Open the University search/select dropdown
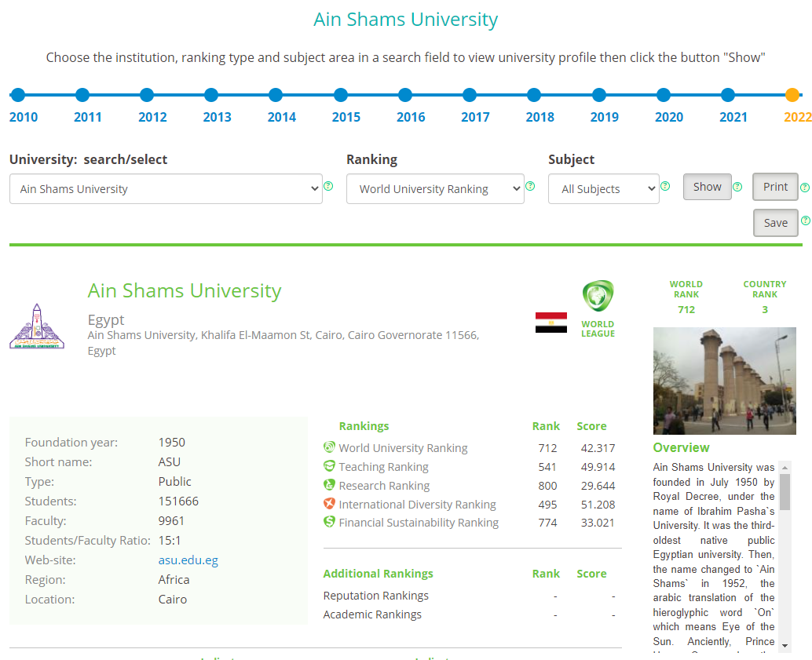This screenshot has height=660, width=812. point(166,189)
